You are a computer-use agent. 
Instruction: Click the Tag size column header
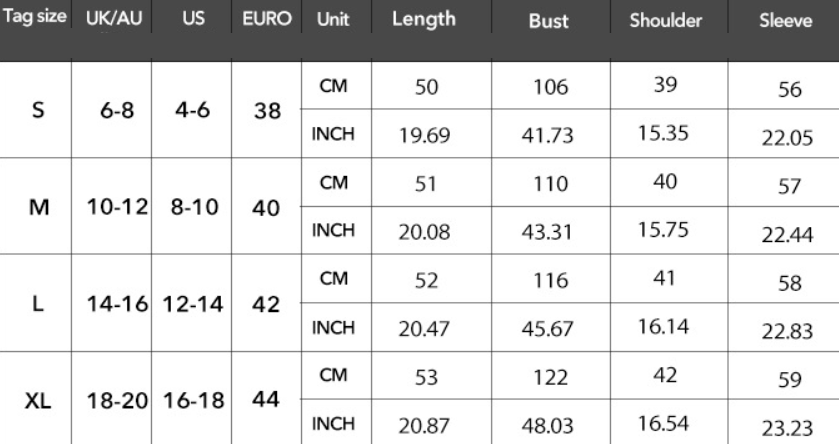pyautogui.click(x=36, y=18)
